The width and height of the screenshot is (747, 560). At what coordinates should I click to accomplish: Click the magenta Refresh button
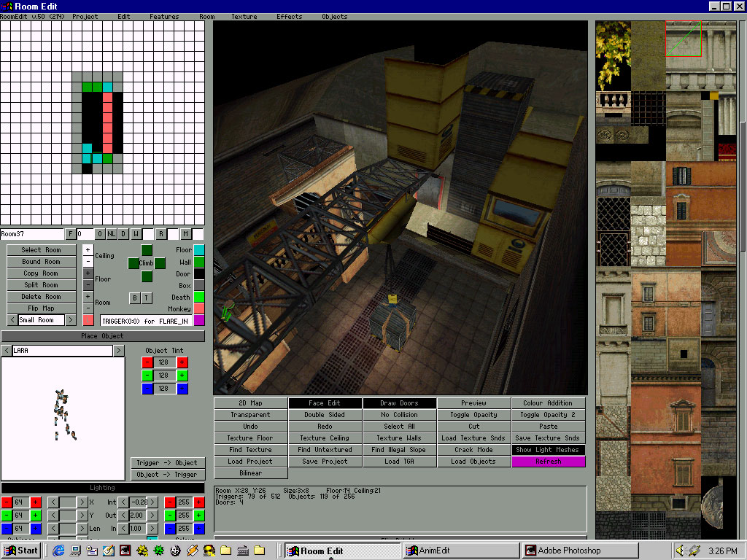[x=549, y=462]
